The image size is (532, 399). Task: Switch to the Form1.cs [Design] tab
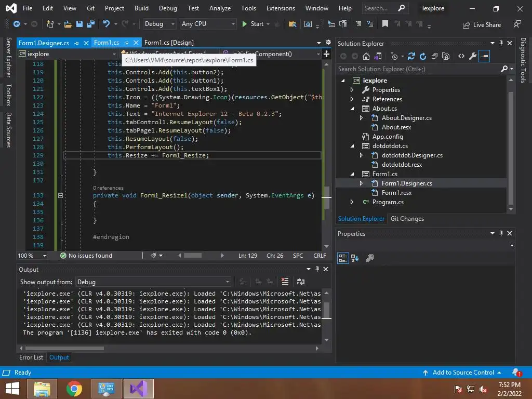click(x=169, y=43)
